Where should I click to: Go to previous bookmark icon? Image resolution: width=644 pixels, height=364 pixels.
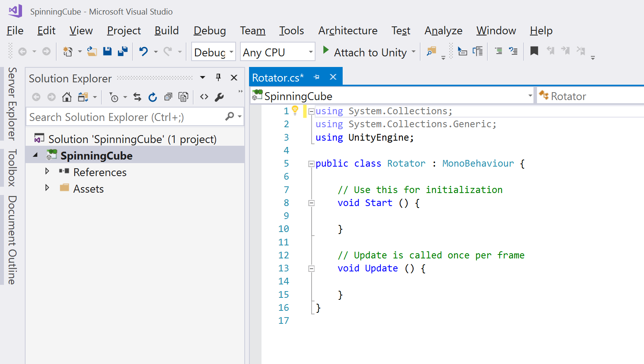coord(551,51)
